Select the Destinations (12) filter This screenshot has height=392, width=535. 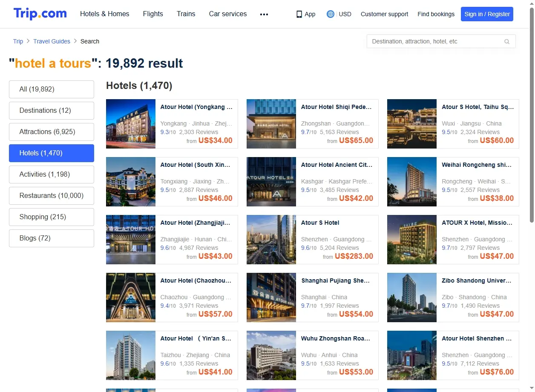pos(52,111)
